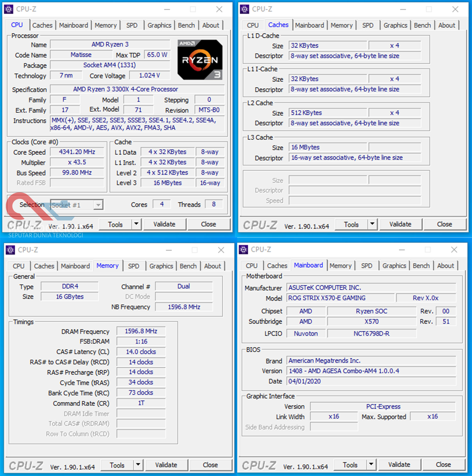This screenshot has width=472, height=476.
Task: Click BIOS Date value 04/01/2020
Action: pyautogui.click(x=371, y=381)
